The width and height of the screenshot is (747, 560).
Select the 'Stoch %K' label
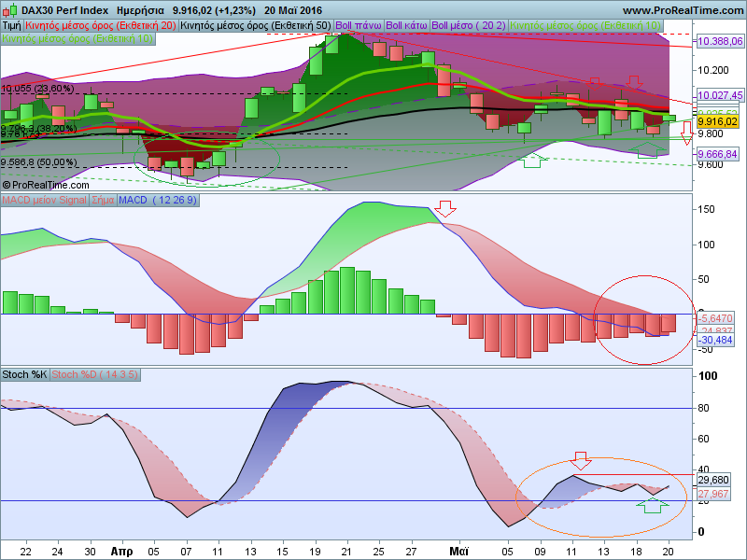pos(24,375)
